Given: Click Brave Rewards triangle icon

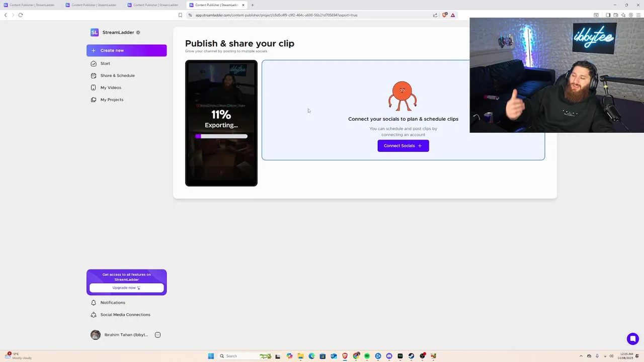Looking at the screenshot, I should click(453, 15).
